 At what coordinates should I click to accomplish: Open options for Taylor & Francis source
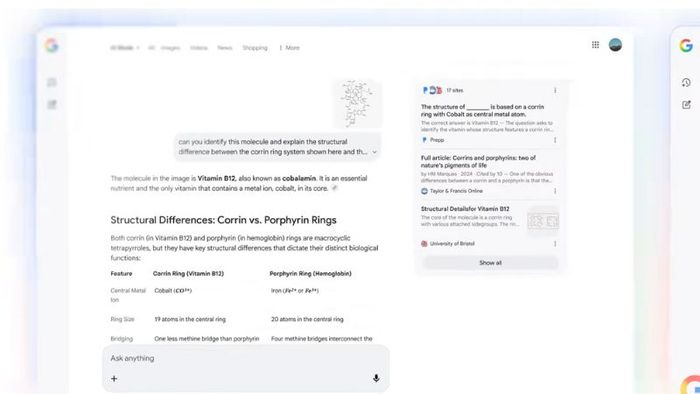[x=555, y=191]
